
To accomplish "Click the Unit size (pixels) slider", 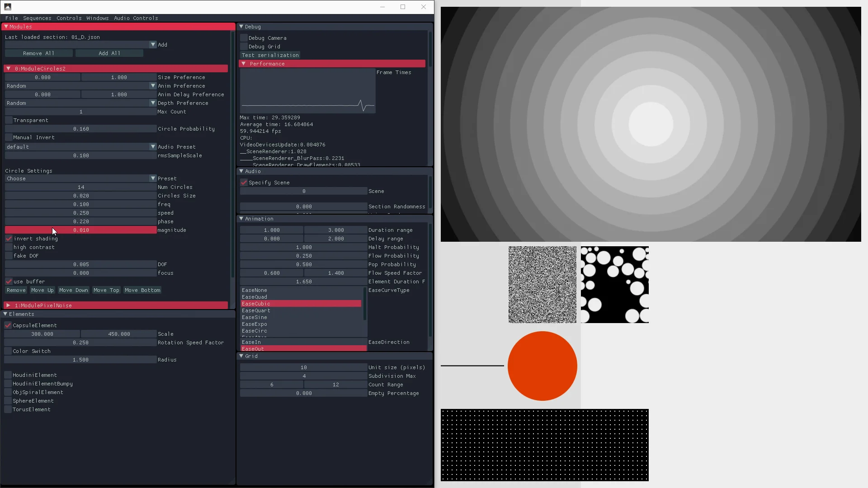I will 303,367.
